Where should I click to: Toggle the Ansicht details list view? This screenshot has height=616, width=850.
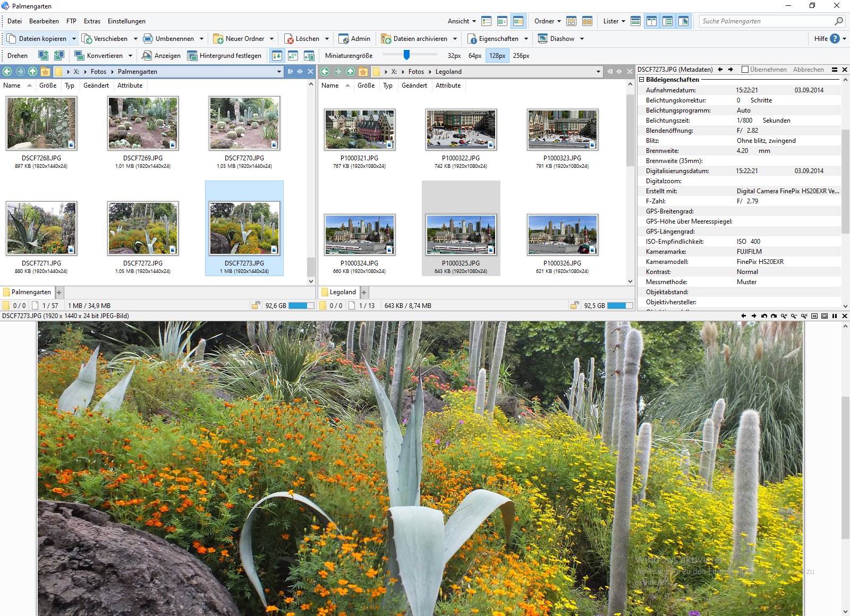point(486,21)
